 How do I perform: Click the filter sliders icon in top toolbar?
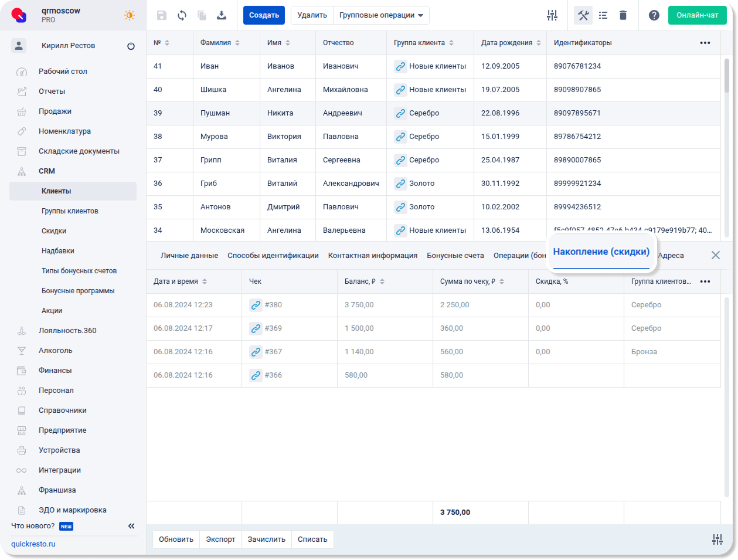(x=552, y=15)
